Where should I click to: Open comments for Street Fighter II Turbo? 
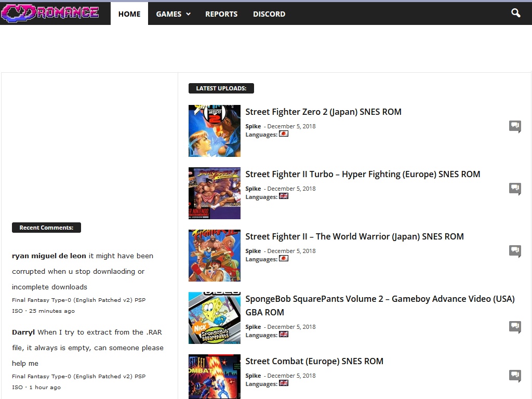(515, 189)
